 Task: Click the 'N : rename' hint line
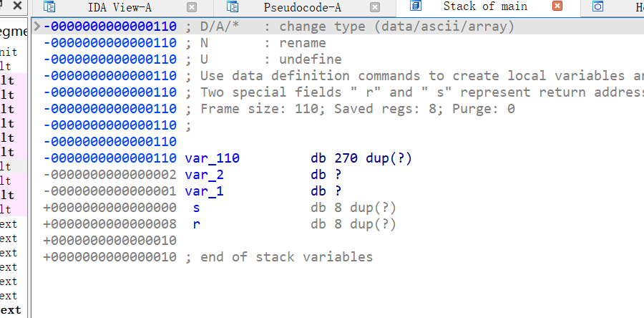(255, 43)
